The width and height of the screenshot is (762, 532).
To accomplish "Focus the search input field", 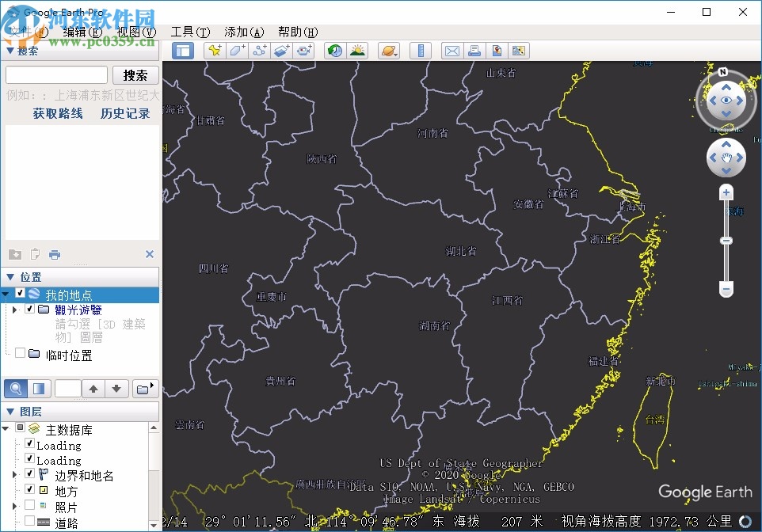I will click(56, 75).
